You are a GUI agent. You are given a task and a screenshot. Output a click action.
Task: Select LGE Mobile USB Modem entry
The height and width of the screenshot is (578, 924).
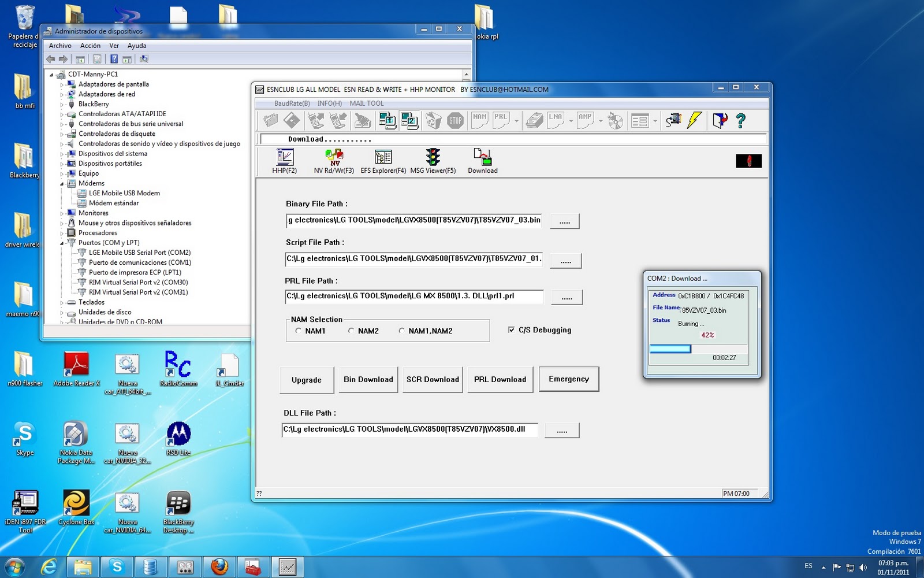(x=124, y=194)
